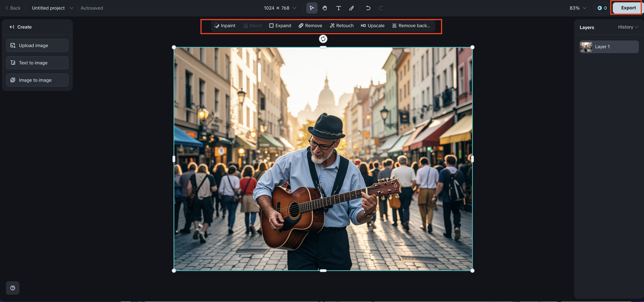The width and height of the screenshot is (644, 302).
Task: Open the 83% zoom level dropdown
Action: point(578,8)
